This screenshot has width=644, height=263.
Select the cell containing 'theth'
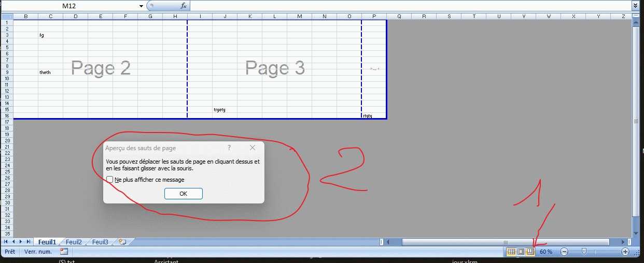(x=50, y=72)
